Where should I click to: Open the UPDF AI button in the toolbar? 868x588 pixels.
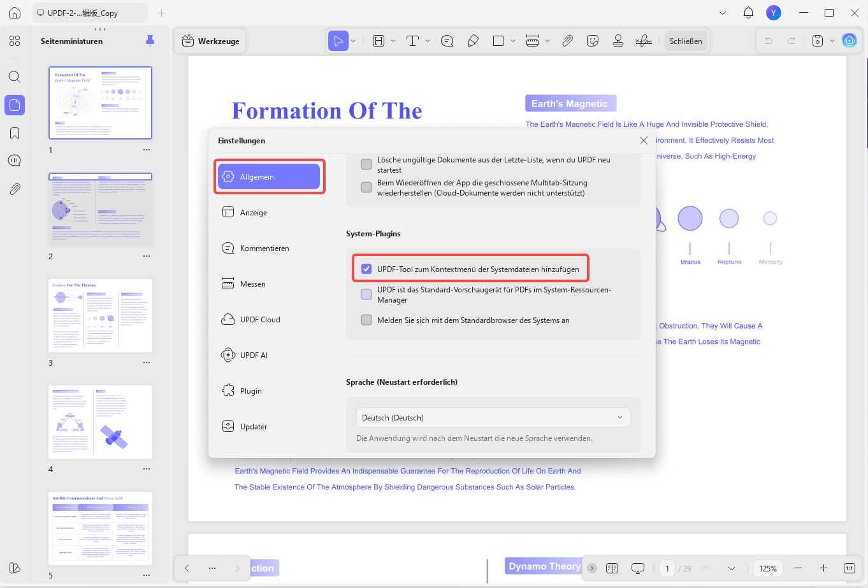(850, 41)
